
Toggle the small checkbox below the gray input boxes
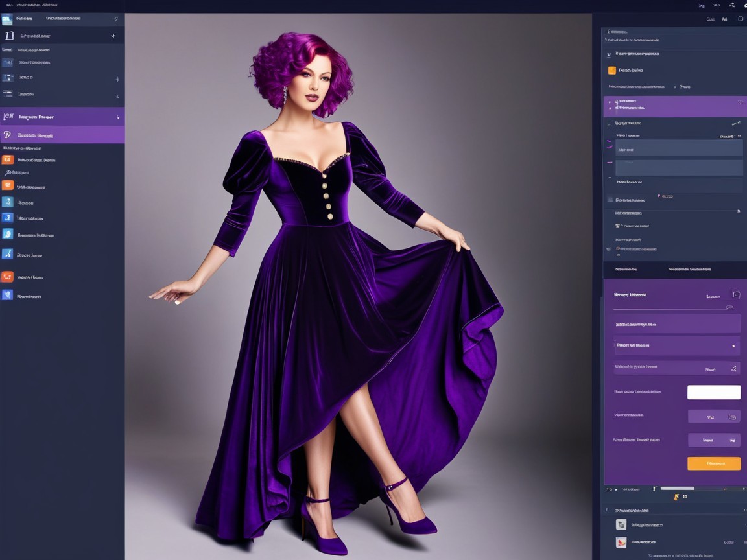(x=610, y=200)
